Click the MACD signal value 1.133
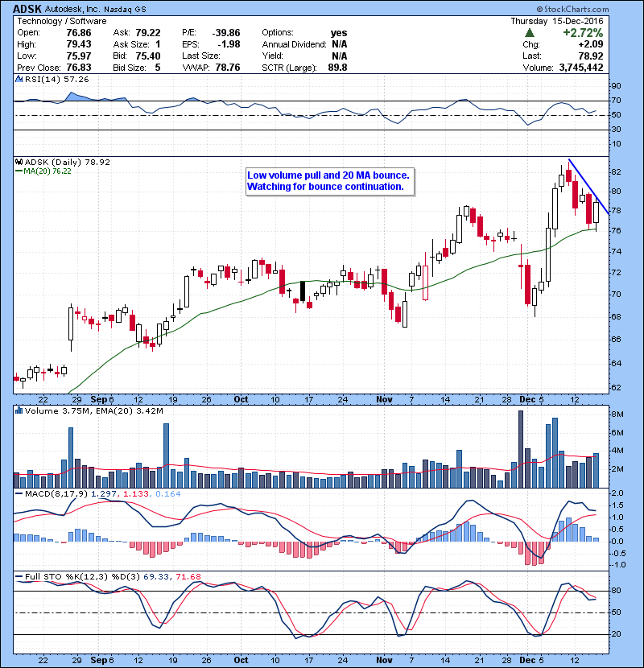 [136, 493]
